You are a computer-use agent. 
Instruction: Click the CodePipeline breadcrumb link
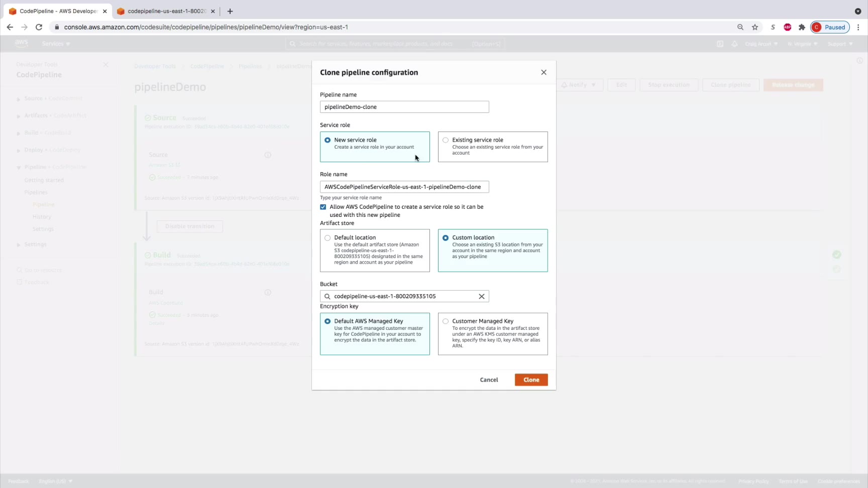[207, 66]
